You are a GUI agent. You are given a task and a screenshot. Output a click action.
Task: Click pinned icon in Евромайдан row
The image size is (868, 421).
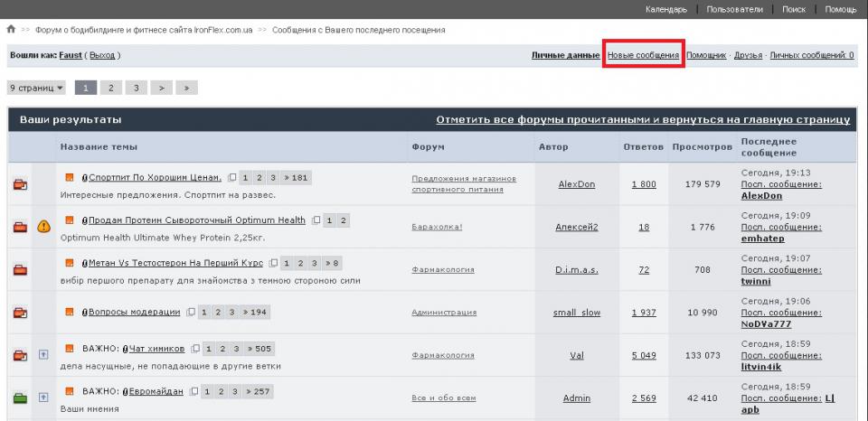click(x=43, y=398)
